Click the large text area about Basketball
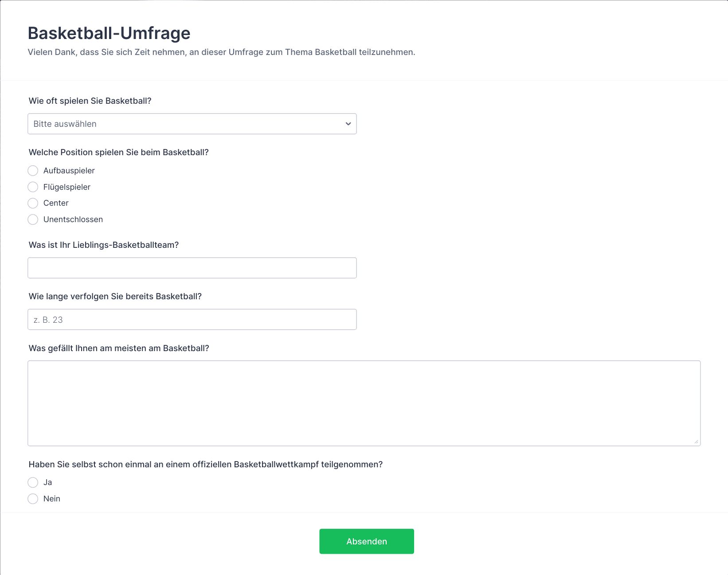The image size is (728, 575). tap(364, 403)
